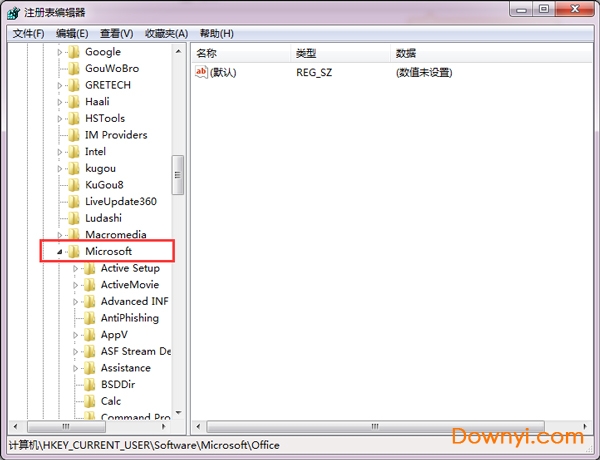Screen dimensions: 600x460
Task: Click the KuGou8 folder icon
Action: 73,185
